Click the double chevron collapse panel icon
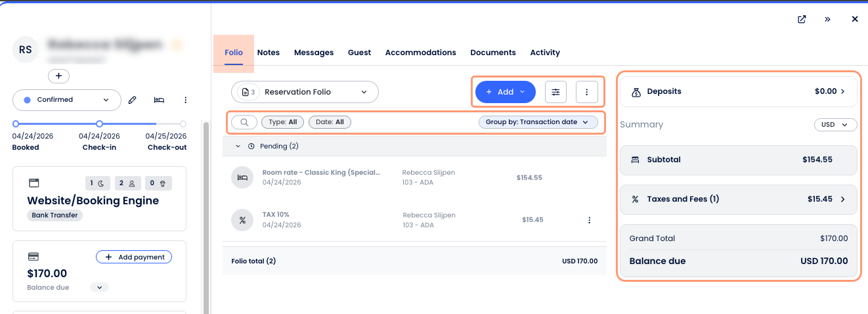This screenshot has height=314, width=868. tap(828, 19)
